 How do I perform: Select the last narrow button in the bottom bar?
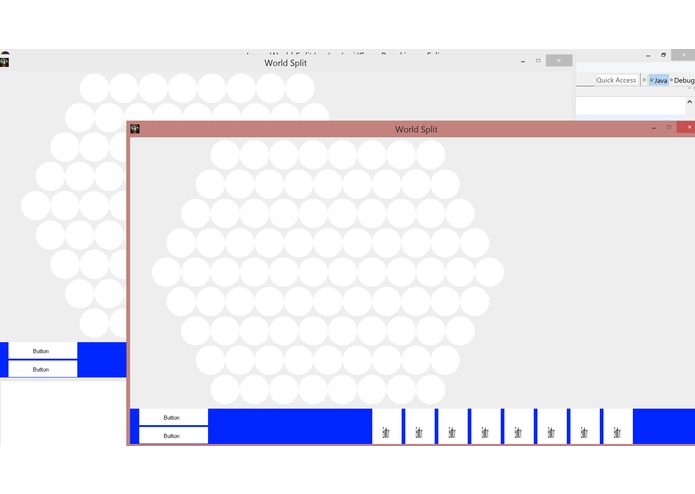coord(618,426)
